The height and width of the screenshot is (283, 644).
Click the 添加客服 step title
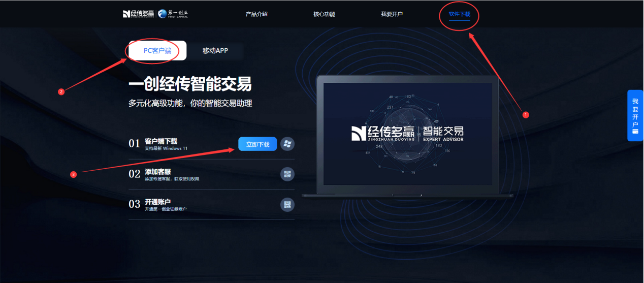click(158, 172)
